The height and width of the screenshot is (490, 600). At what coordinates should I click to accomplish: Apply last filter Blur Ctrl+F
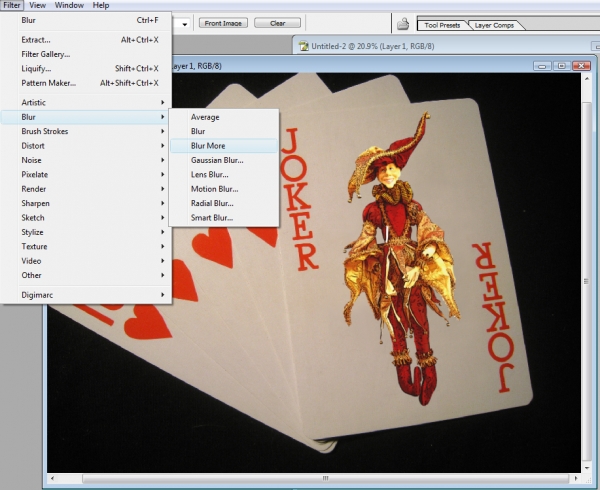[86, 20]
